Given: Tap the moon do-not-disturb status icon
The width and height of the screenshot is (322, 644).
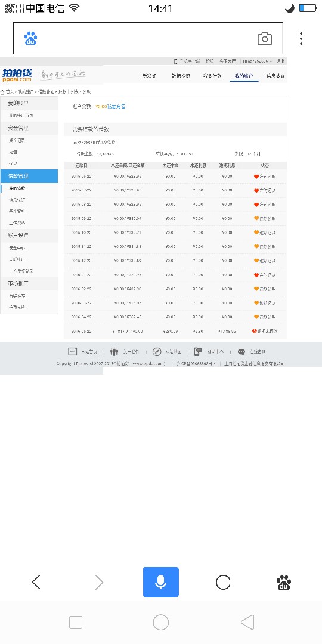Looking at the screenshot, I should [290, 8].
